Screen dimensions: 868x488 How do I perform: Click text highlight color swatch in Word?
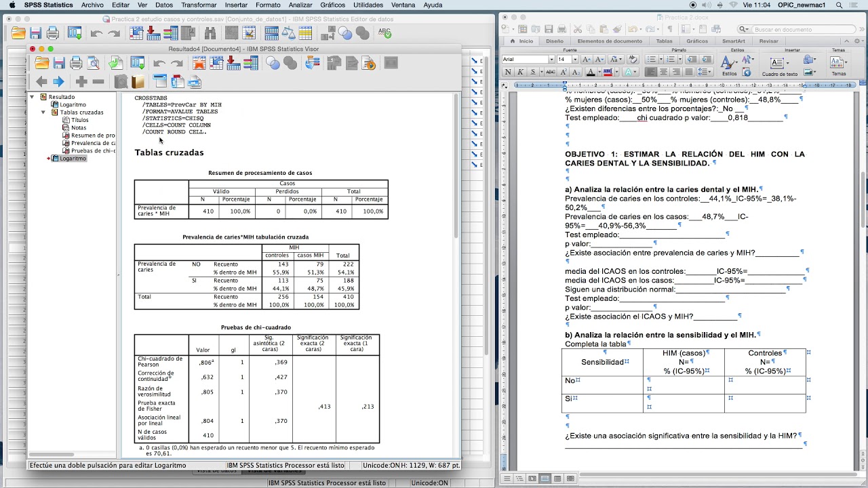[x=609, y=72]
